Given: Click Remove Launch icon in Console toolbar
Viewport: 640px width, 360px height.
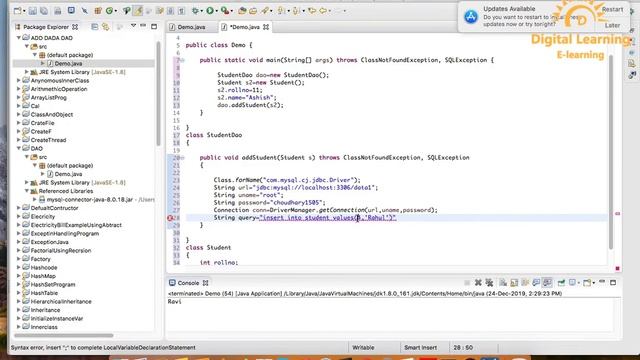Looking at the screenshot, I should click(x=478, y=282).
